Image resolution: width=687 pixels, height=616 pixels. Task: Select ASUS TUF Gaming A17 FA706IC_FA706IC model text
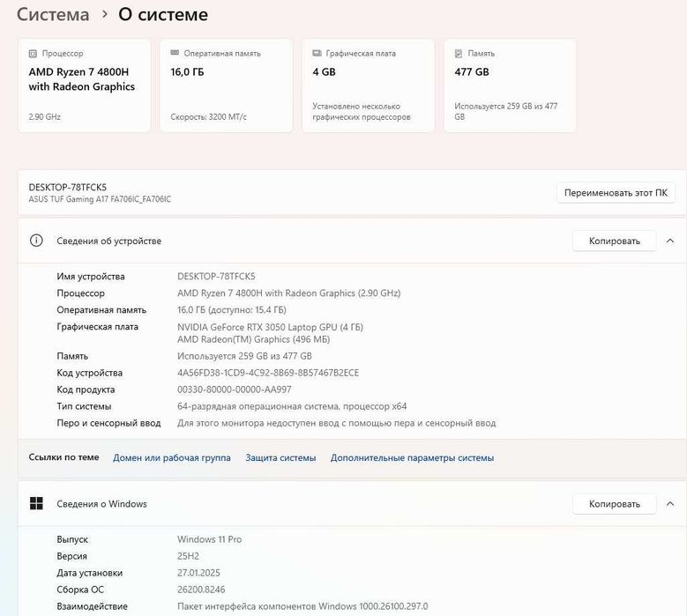coord(100,199)
